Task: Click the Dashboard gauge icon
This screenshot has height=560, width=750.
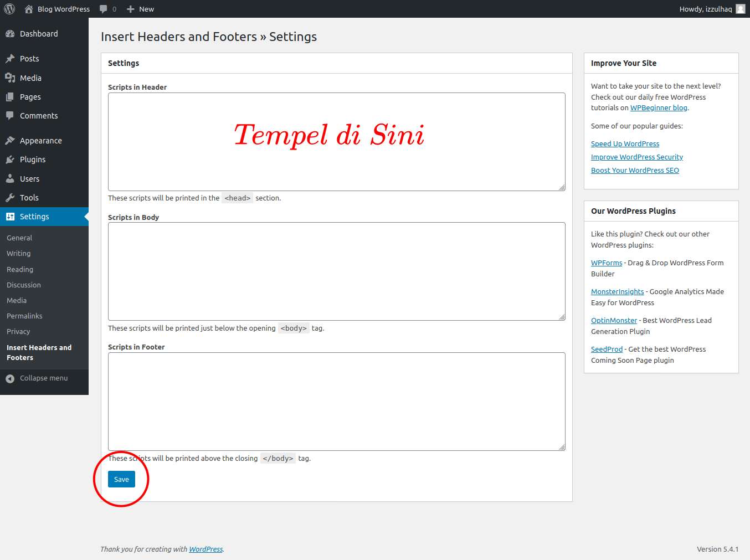Action: [10, 34]
